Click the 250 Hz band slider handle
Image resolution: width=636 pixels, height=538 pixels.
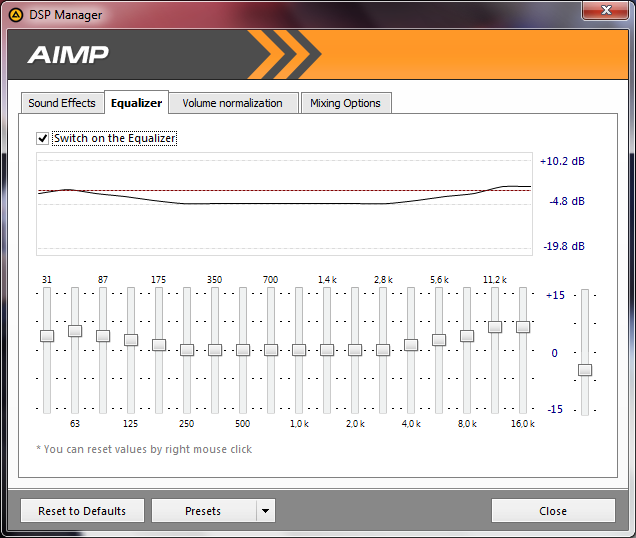[x=187, y=350]
